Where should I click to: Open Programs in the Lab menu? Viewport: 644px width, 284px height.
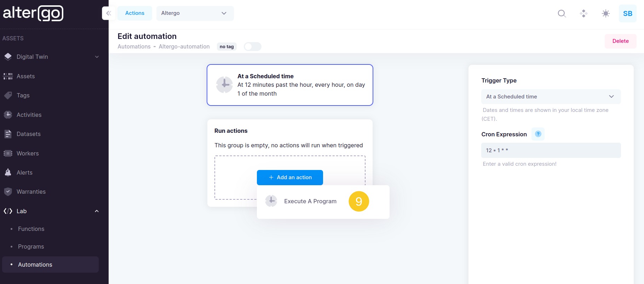coord(31,246)
